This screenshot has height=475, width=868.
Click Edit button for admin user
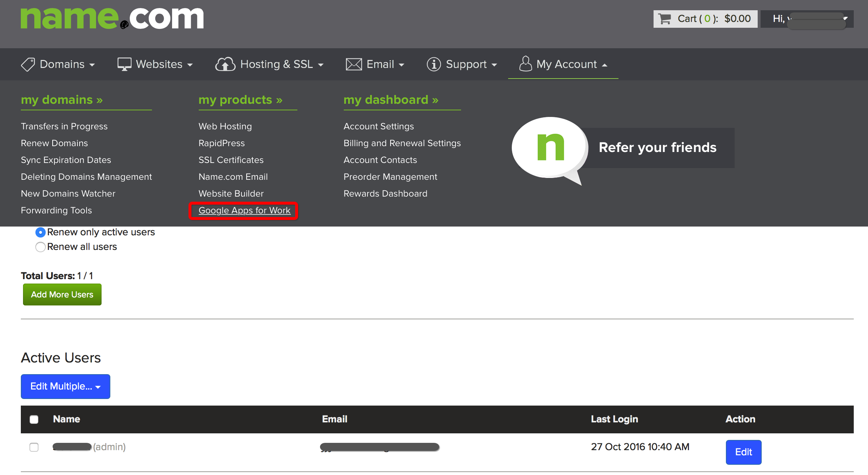743,452
